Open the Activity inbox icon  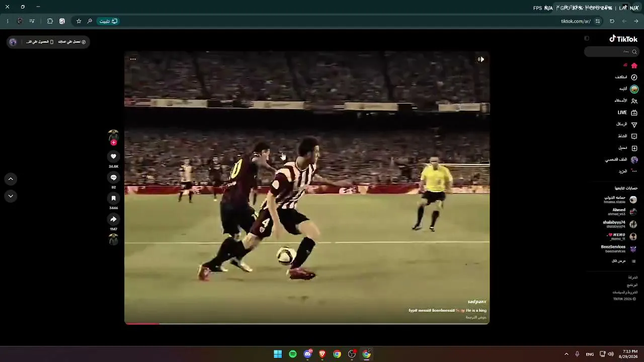coord(634,136)
